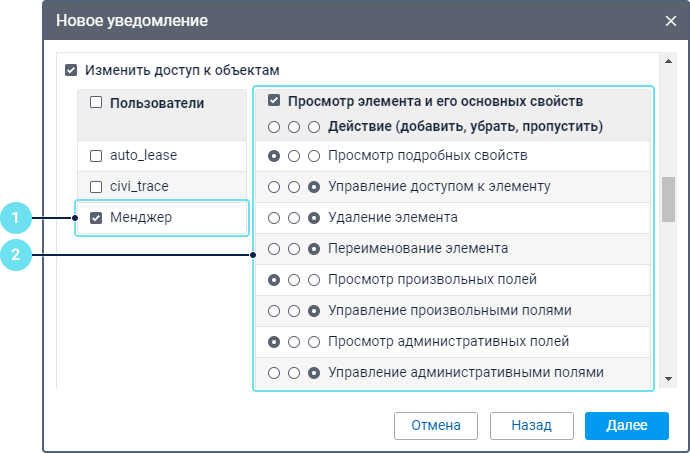Click the scrollbar up arrow
This screenshot has width=690, height=453.
pos(668,61)
